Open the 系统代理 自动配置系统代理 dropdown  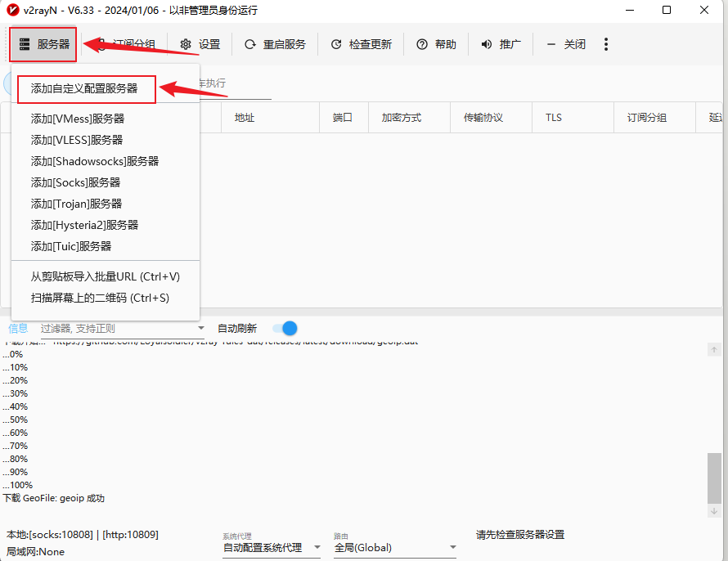pos(272,548)
